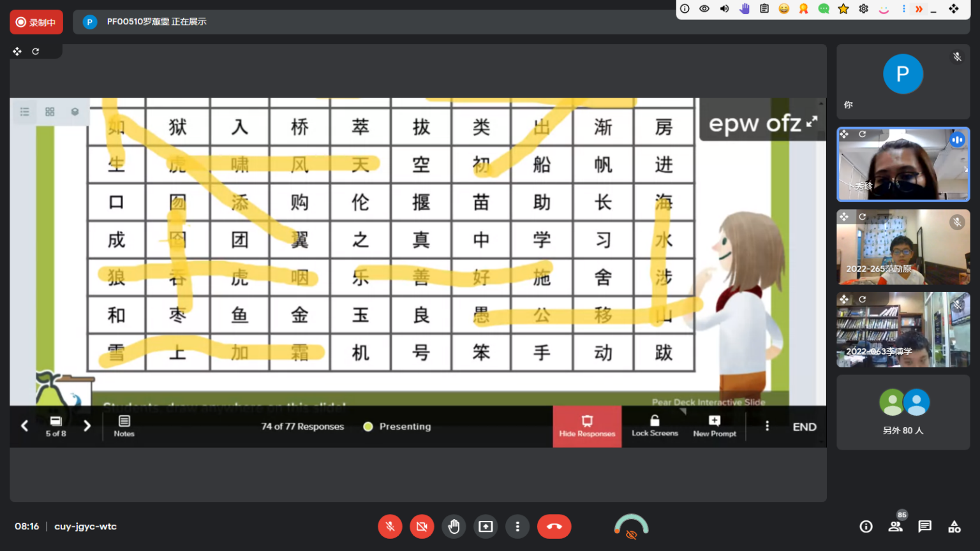Open the blue three-dot menu in extension toolbar

(903, 9)
